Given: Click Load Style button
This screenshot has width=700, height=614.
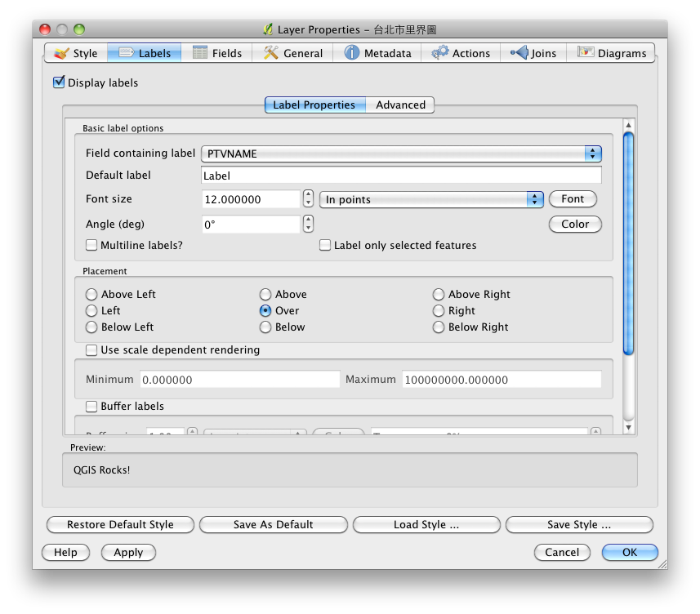Looking at the screenshot, I should (426, 525).
